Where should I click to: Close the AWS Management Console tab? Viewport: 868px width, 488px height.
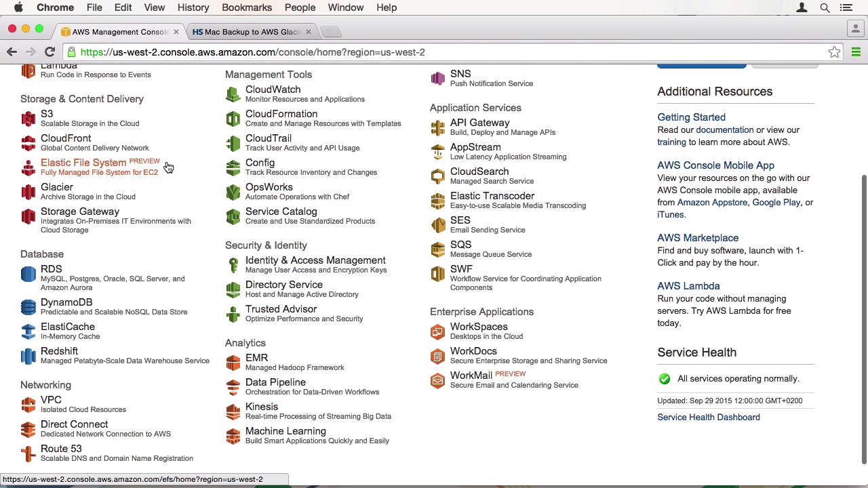[176, 32]
